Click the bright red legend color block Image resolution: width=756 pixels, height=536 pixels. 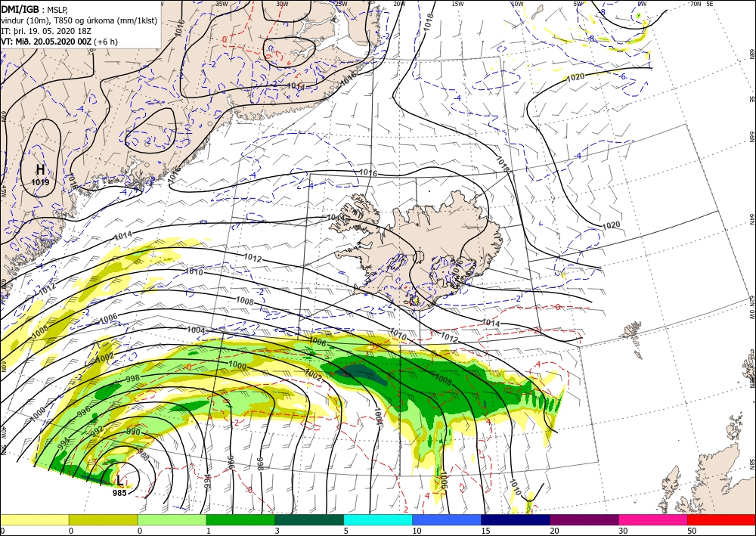pos(721,519)
